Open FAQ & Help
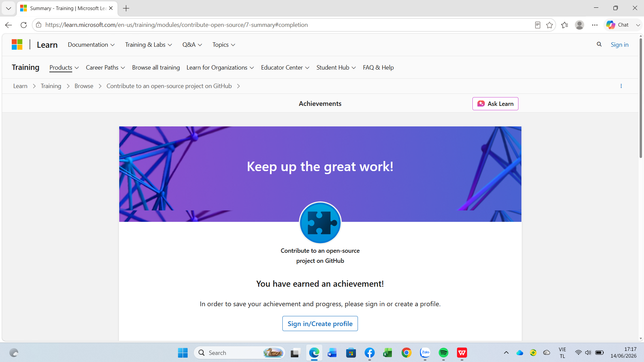Image resolution: width=644 pixels, height=362 pixels. pos(378,68)
